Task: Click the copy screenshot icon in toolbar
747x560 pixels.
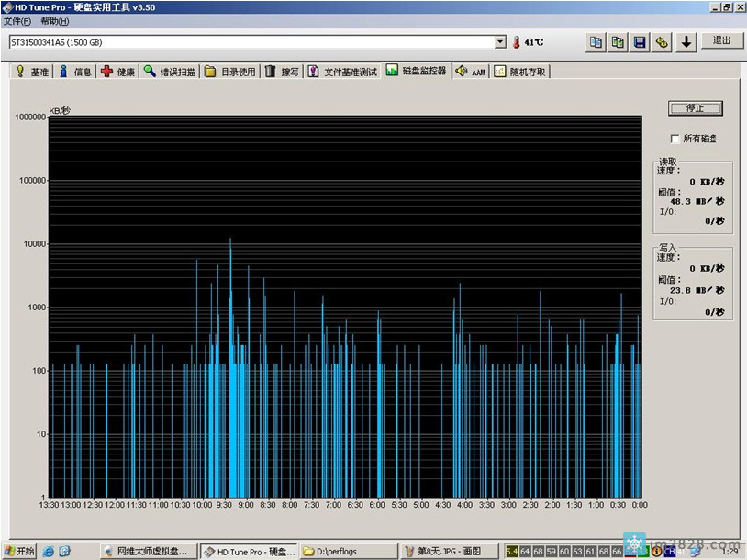Action: [619, 42]
